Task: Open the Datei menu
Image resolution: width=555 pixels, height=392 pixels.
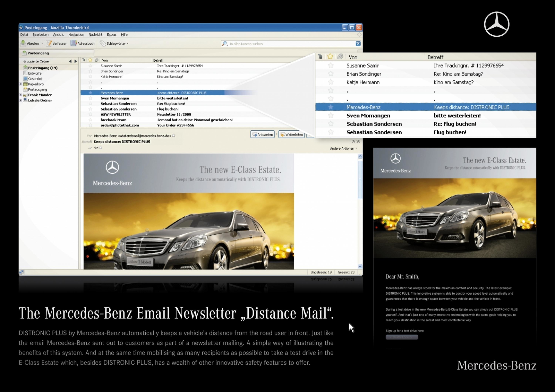Action: [24, 35]
